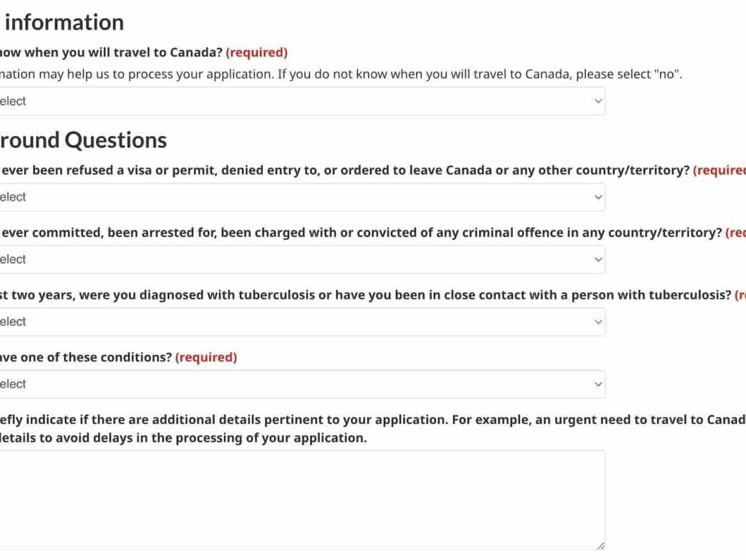Click chevron arrow of conditions dropdown
The width and height of the screenshot is (746, 560).
599,384
